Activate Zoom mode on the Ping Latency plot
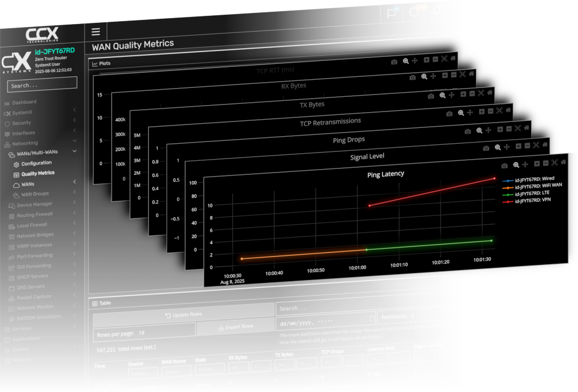 pos(516,166)
